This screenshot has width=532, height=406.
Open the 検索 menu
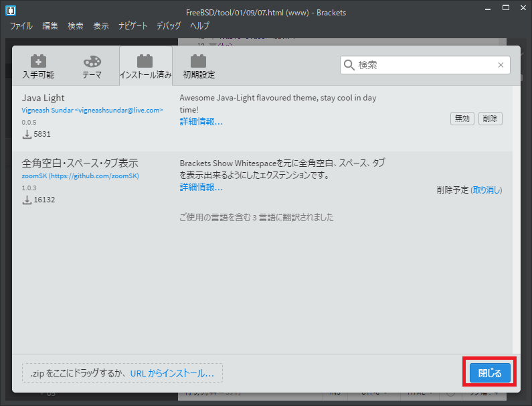coord(76,26)
